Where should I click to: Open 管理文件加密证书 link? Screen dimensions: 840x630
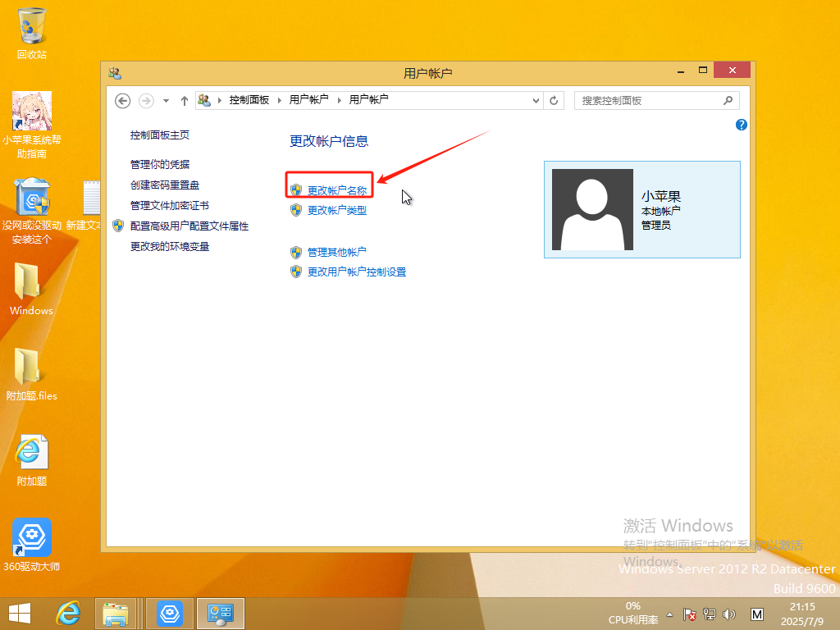(x=169, y=205)
